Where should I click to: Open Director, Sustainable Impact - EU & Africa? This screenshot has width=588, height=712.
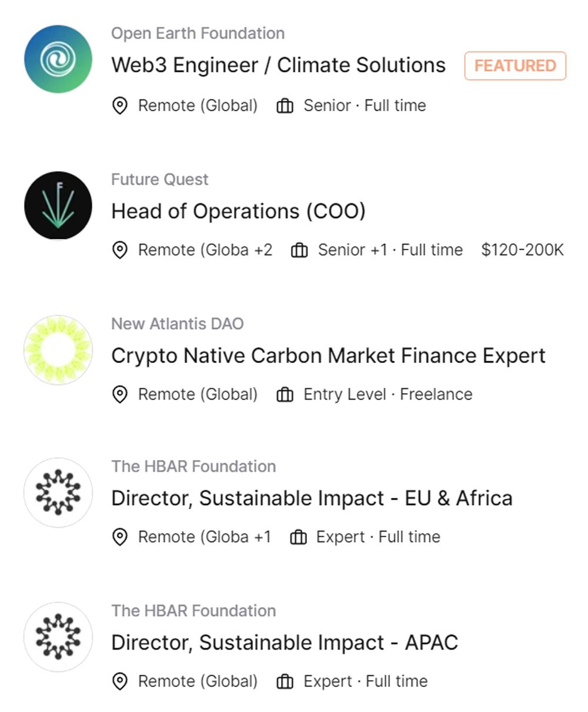coord(312,498)
